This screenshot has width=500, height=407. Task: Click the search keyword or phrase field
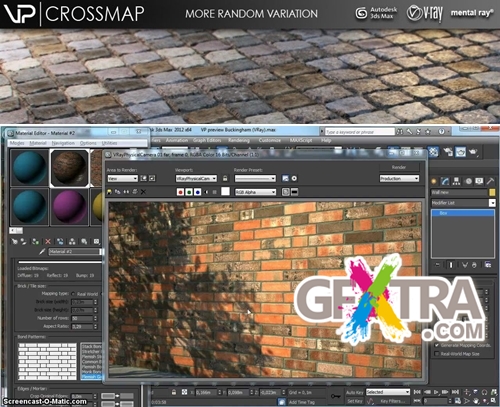pyautogui.click(x=360, y=132)
